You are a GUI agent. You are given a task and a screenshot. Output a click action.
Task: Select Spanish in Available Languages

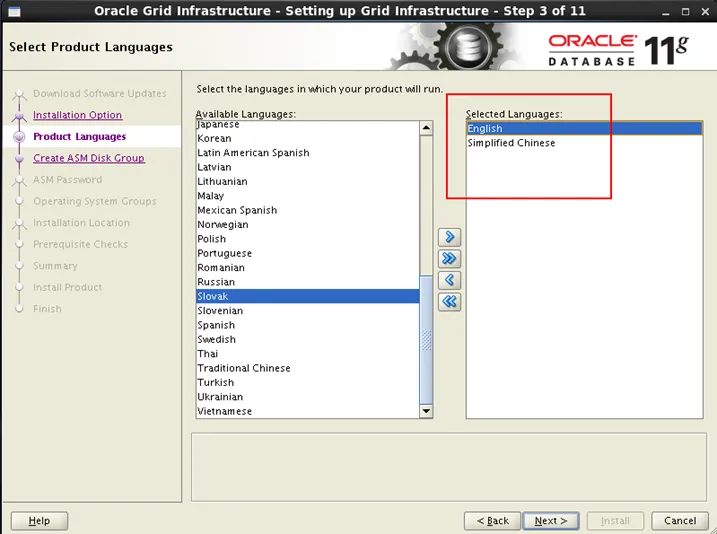click(x=308, y=325)
